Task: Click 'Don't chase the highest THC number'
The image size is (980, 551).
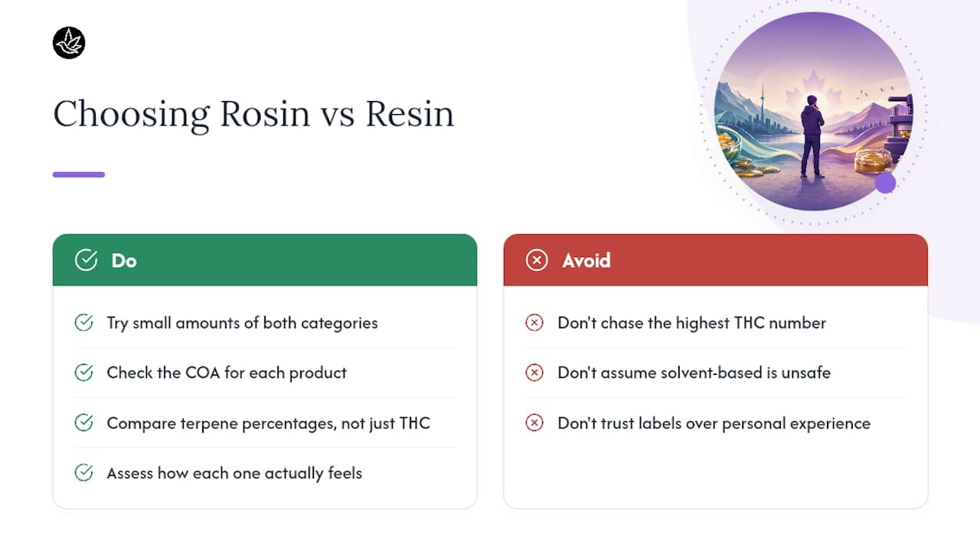Action: coord(692,323)
